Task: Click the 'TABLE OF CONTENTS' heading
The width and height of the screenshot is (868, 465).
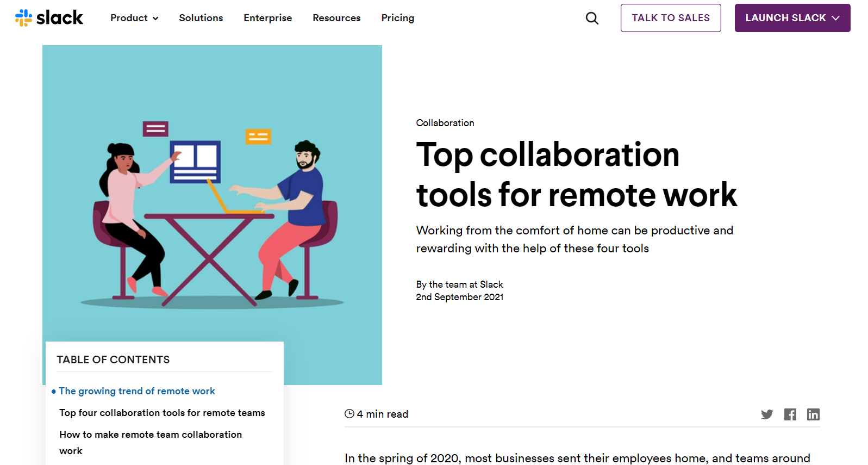Action: pyautogui.click(x=113, y=359)
